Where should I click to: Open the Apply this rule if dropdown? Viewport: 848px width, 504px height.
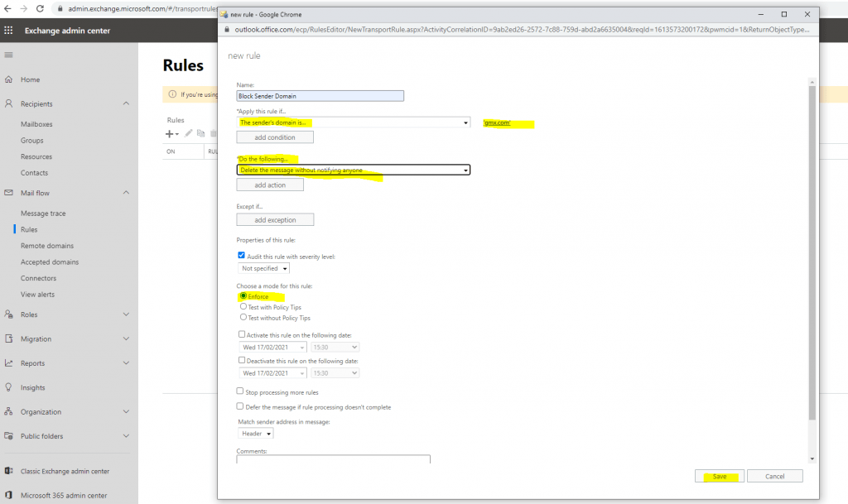pos(353,122)
